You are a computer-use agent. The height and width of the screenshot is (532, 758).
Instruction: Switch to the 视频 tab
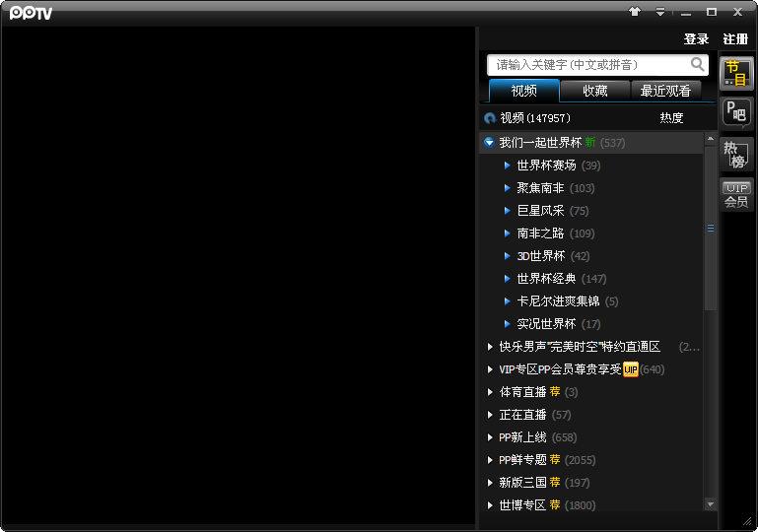click(524, 91)
